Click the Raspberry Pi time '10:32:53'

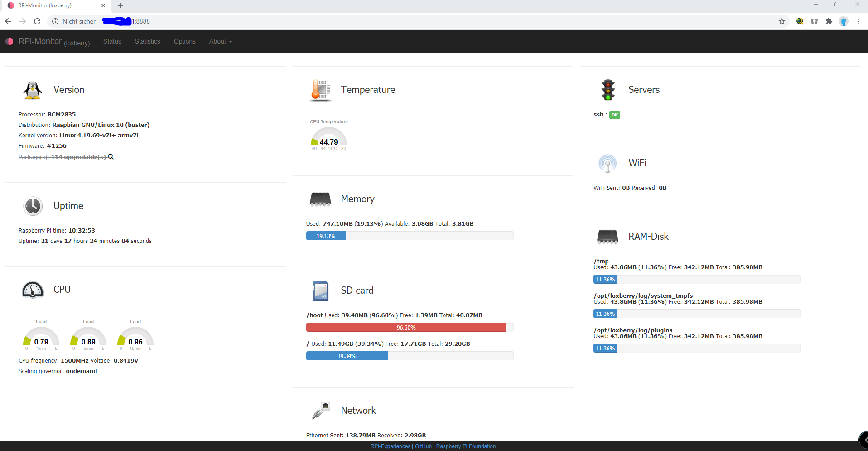click(82, 231)
